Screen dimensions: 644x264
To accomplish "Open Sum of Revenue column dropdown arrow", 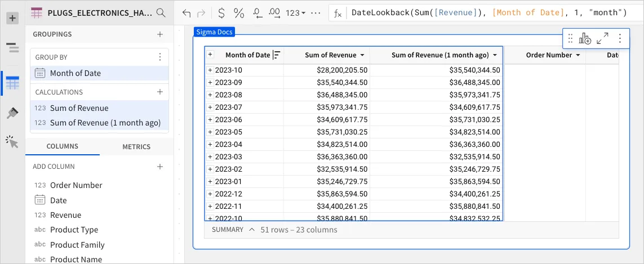I will [362, 55].
